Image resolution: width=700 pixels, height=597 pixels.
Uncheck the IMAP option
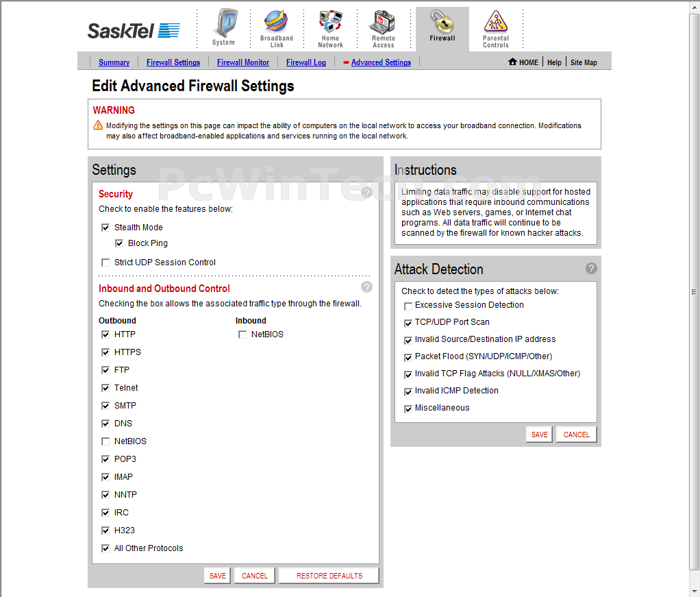pos(105,477)
